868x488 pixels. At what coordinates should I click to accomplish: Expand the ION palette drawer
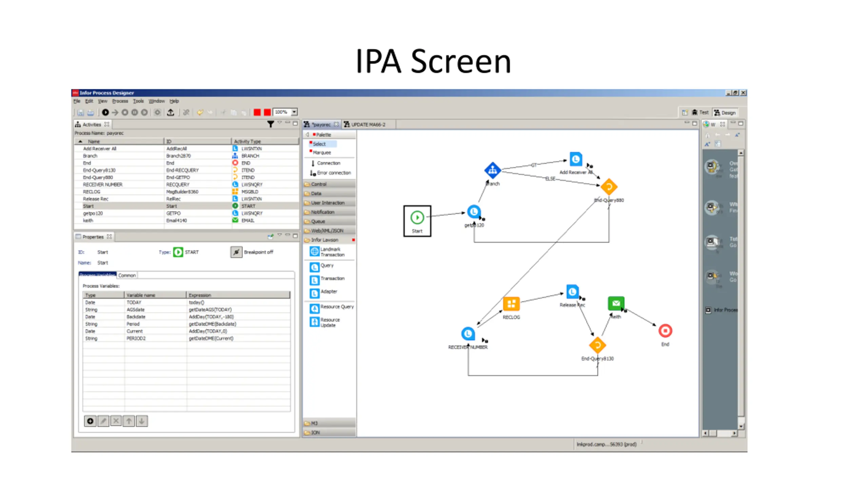tap(329, 432)
